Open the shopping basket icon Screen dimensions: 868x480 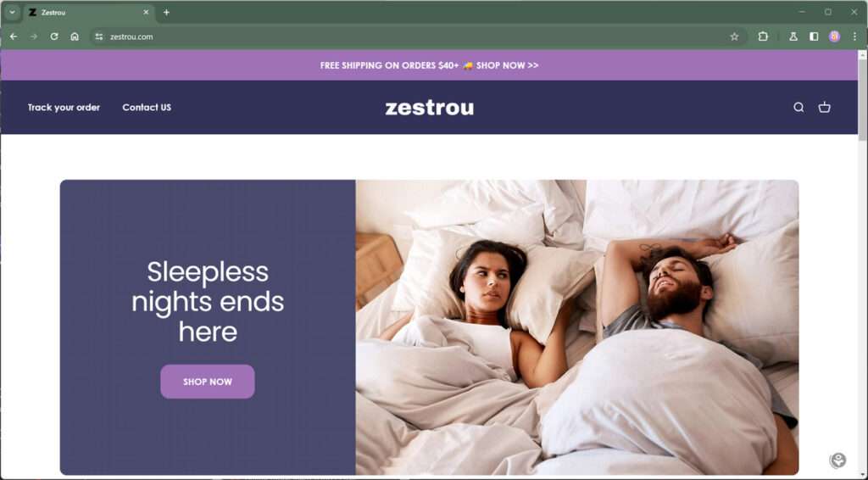(x=824, y=108)
